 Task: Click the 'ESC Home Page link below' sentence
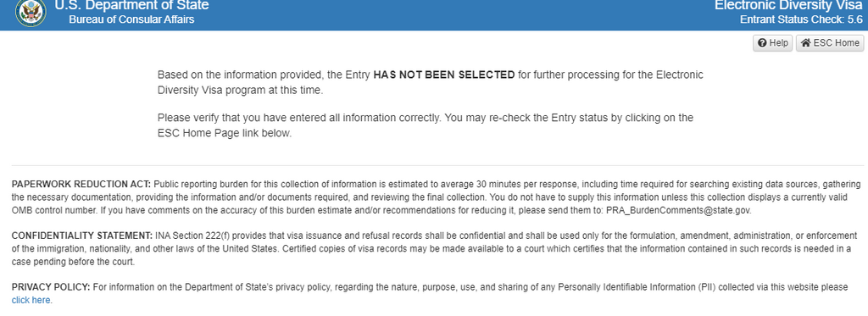224,133
